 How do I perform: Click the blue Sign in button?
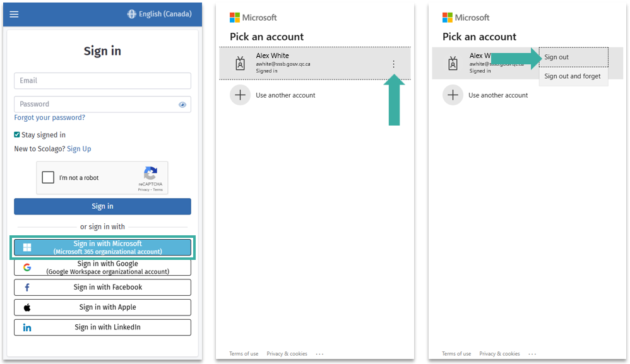(x=102, y=206)
